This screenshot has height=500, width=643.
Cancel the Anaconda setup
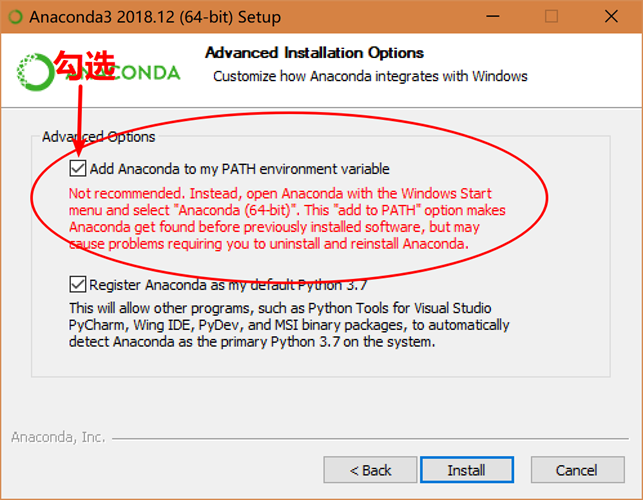577,470
